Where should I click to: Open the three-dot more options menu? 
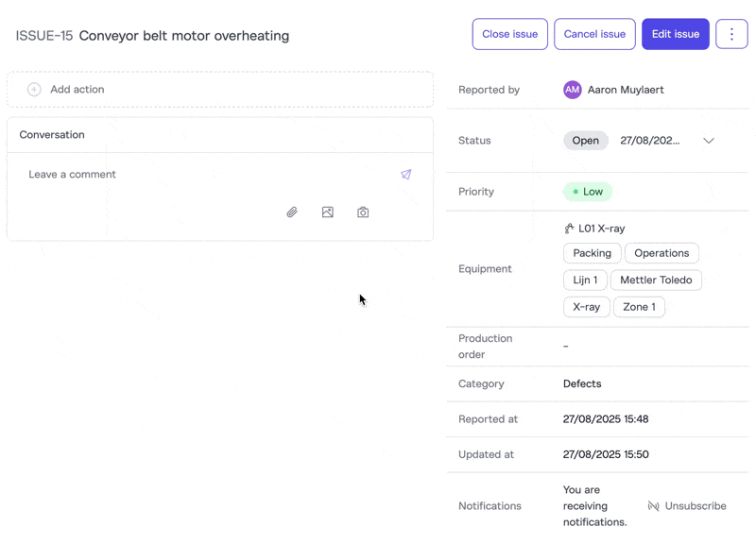(x=731, y=34)
